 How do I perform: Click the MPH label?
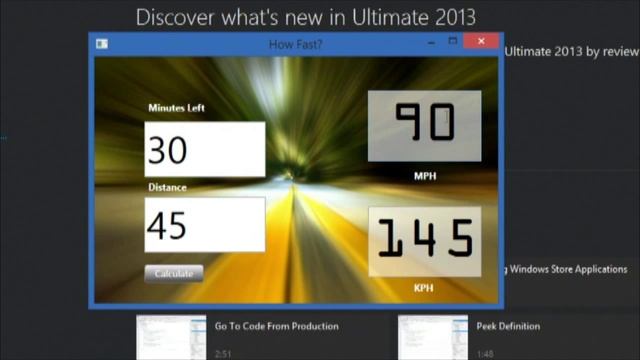pos(425,176)
